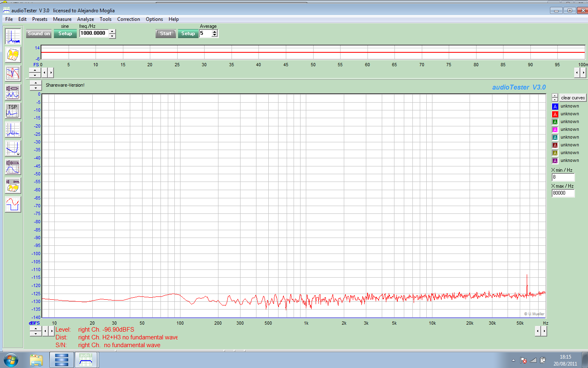Decrease the freq./Hz spinner value
The width and height of the screenshot is (588, 368).
click(112, 36)
